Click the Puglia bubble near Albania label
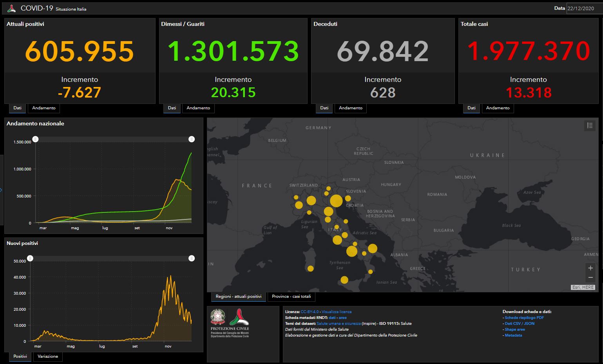This screenshot has width=603, height=364. 373,248
